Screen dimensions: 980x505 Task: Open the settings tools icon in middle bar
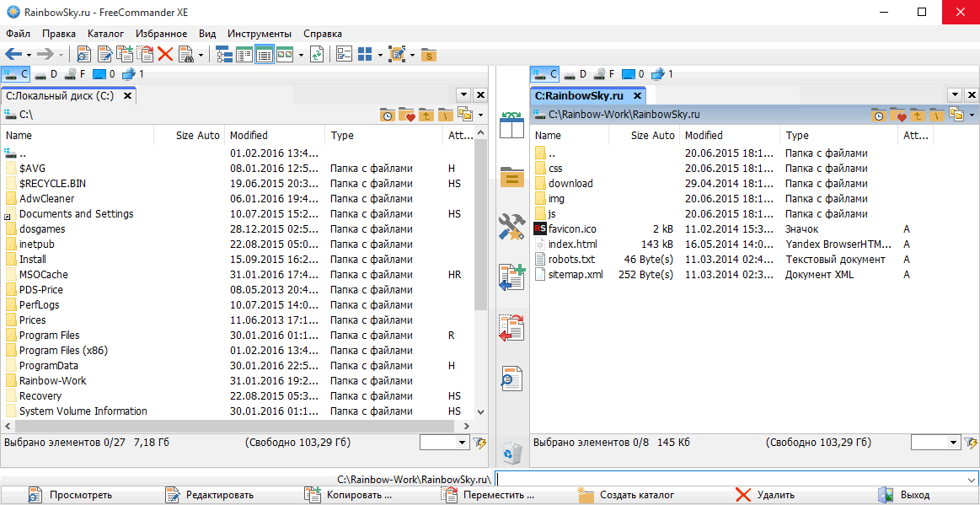pos(511,227)
